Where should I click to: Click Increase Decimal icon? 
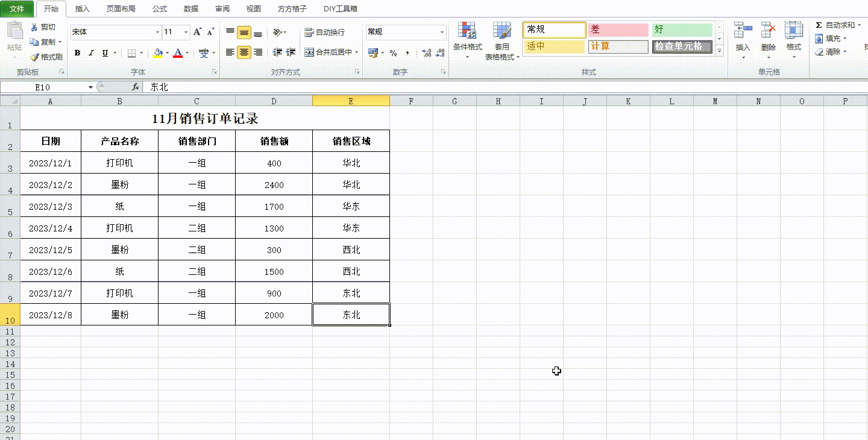427,53
